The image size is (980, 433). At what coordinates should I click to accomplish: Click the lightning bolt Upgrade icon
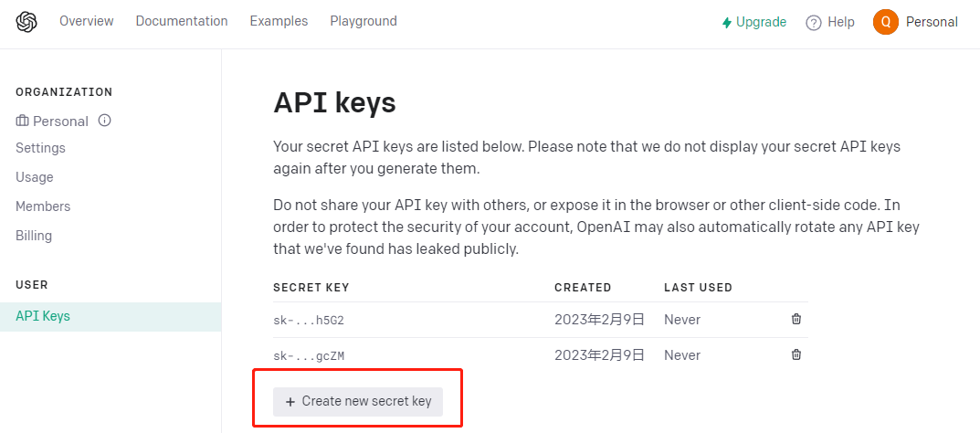coord(727,23)
